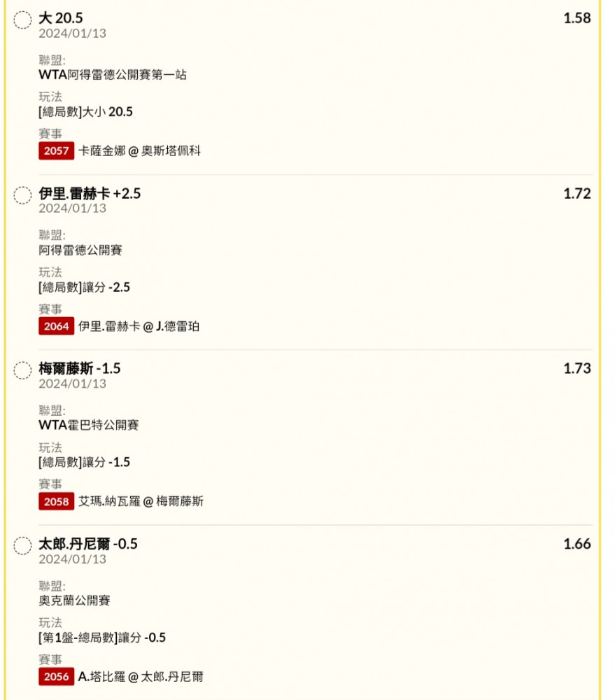The image size is (615, 700).
Task: Click the 卡薩金娜 @ 奧斯塔佩科 match name
Action: click(x=140, y=150)
